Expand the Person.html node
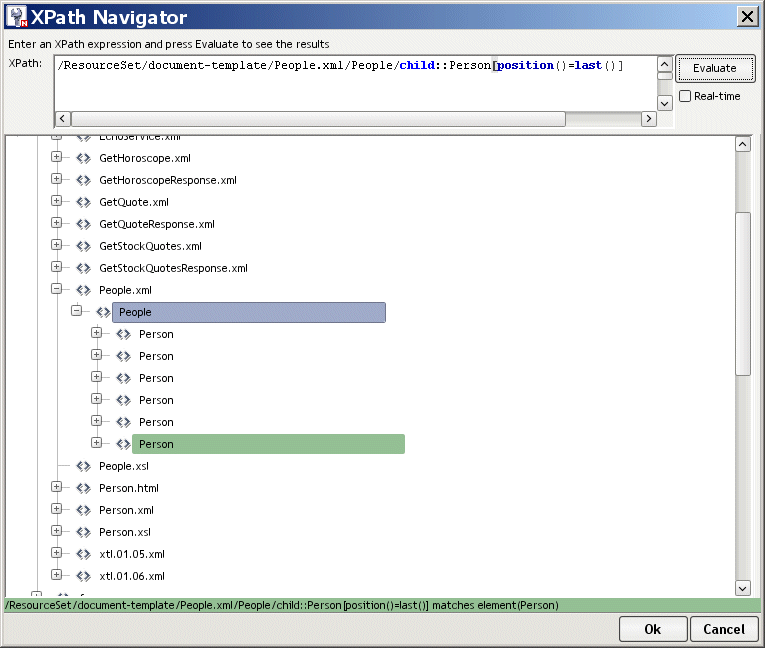Screen dimensions: 765x648 coord(57,486)
